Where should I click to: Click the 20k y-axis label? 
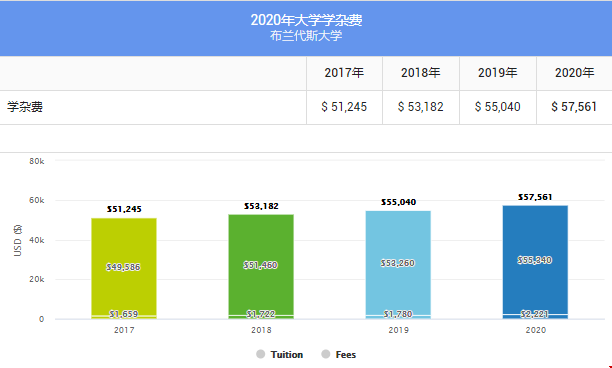37,279
